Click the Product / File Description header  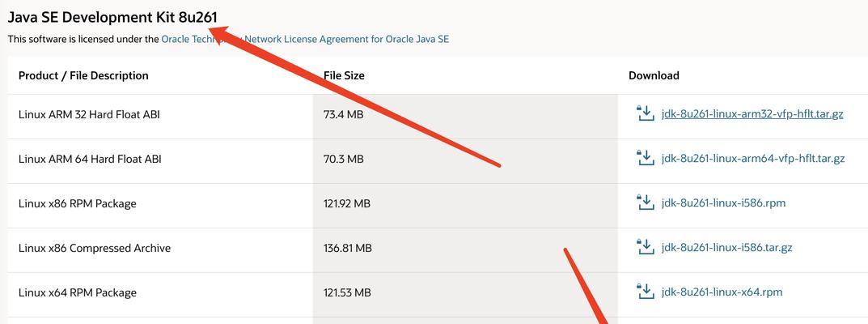point(83,75)
